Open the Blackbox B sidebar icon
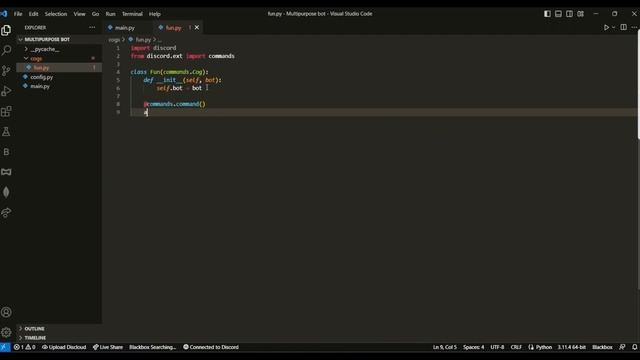 point(6,152)
